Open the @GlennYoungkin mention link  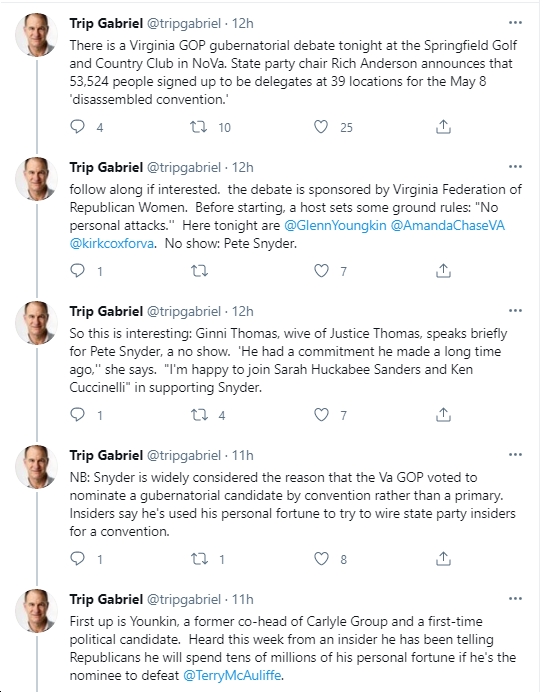[x=335, y=226]
